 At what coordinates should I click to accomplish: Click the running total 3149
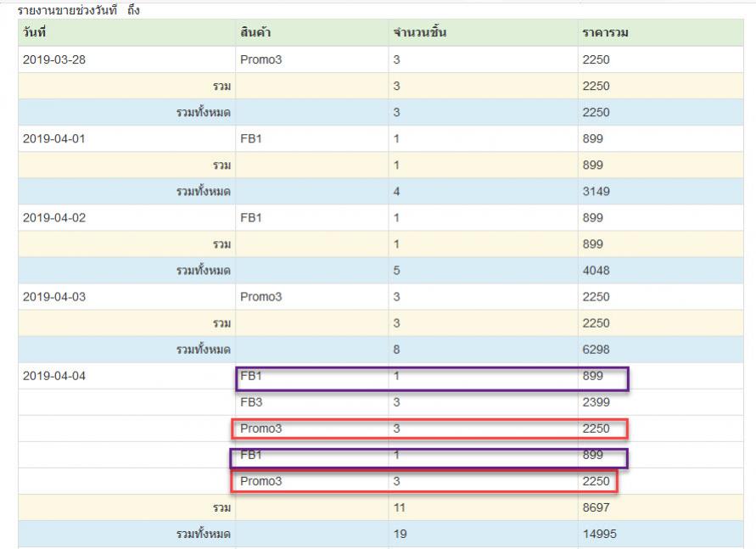596,192
